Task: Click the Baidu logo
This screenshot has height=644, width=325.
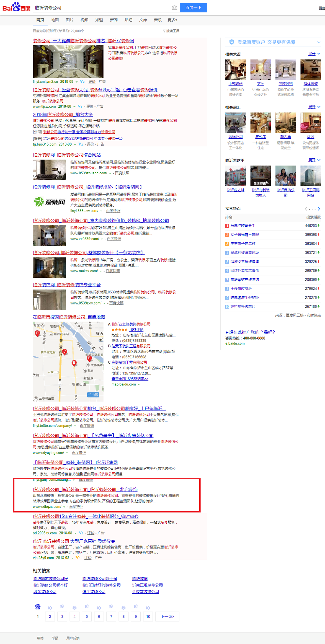Action: pos(16,7)
